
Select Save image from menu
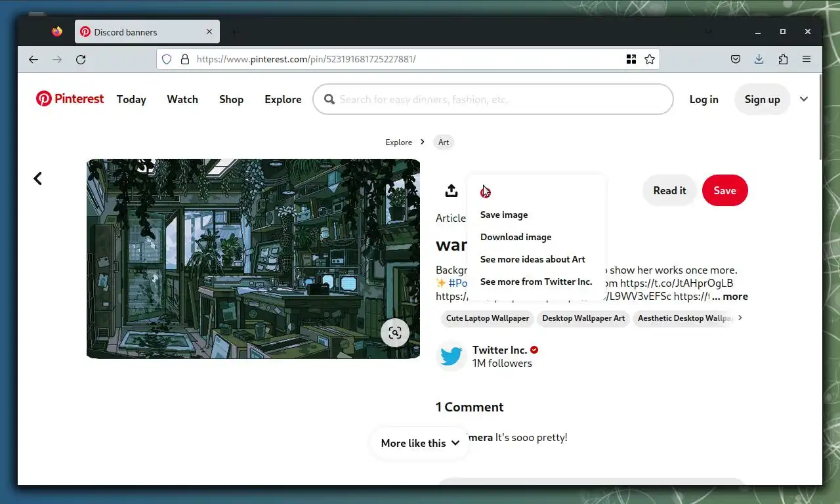(504, 215)
